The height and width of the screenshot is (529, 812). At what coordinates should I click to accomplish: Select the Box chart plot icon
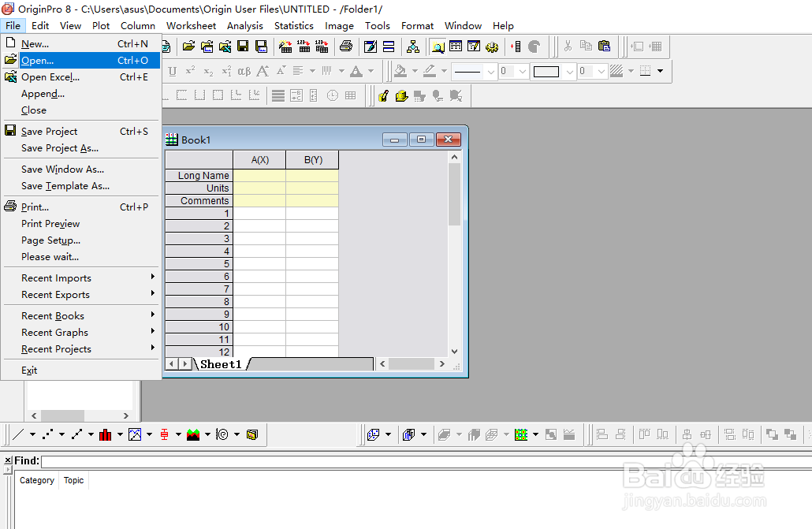(x=164, y=434)
